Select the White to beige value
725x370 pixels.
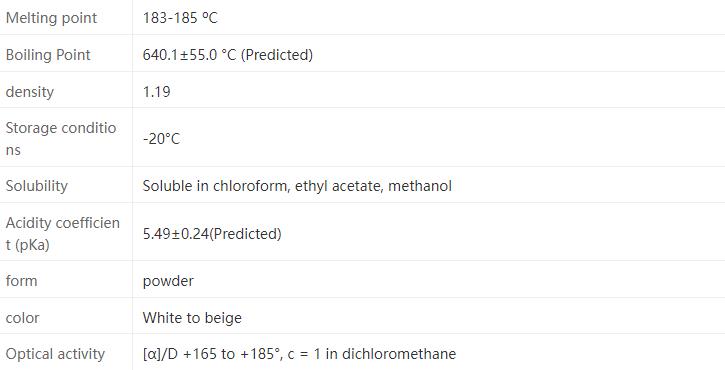tap(192, 318)
